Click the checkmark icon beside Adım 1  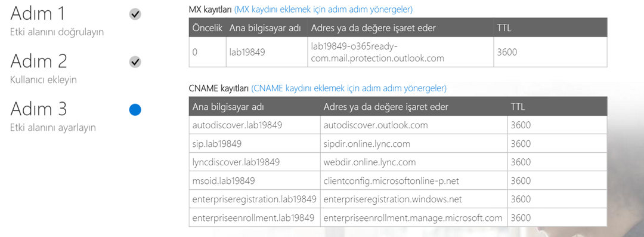(135, 14)
